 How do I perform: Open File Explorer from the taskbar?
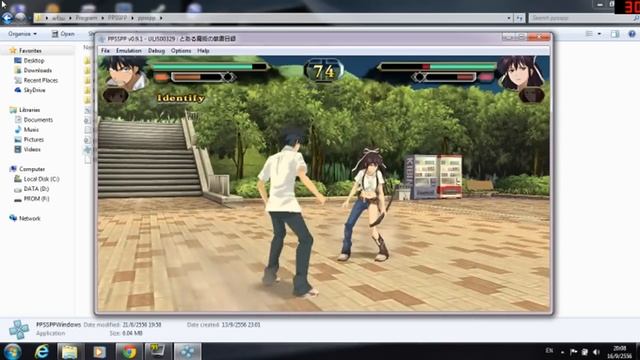(69, 351)
